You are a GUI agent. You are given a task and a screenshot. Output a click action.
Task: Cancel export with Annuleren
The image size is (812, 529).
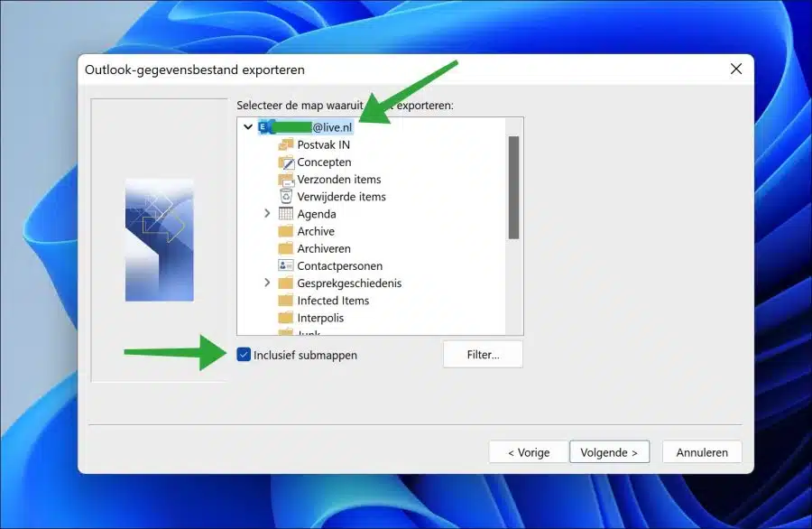(x=702, y=452)
